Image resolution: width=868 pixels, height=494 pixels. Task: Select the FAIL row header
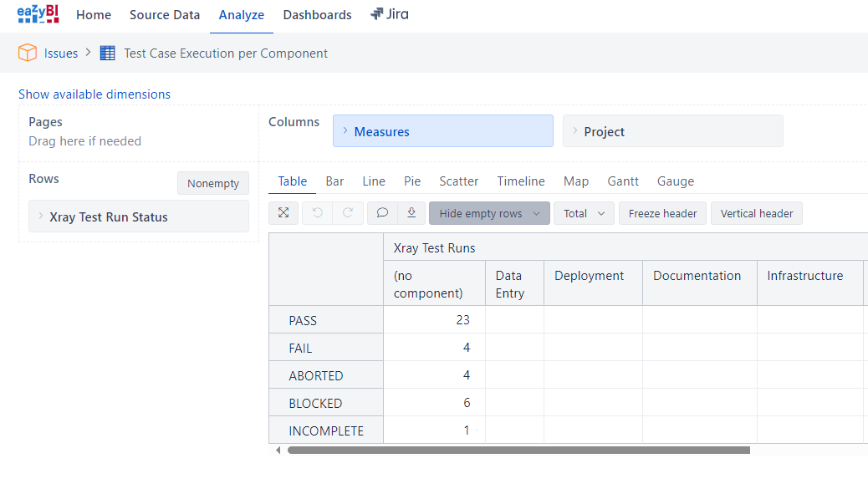coord(326,348)
